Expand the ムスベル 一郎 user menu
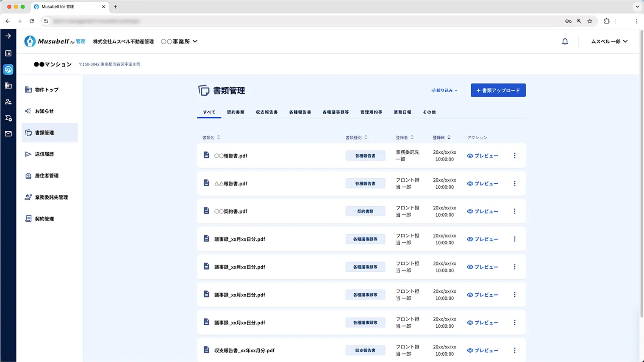Image resolution: width=644 pixels, height=362 pixels. 609,41
